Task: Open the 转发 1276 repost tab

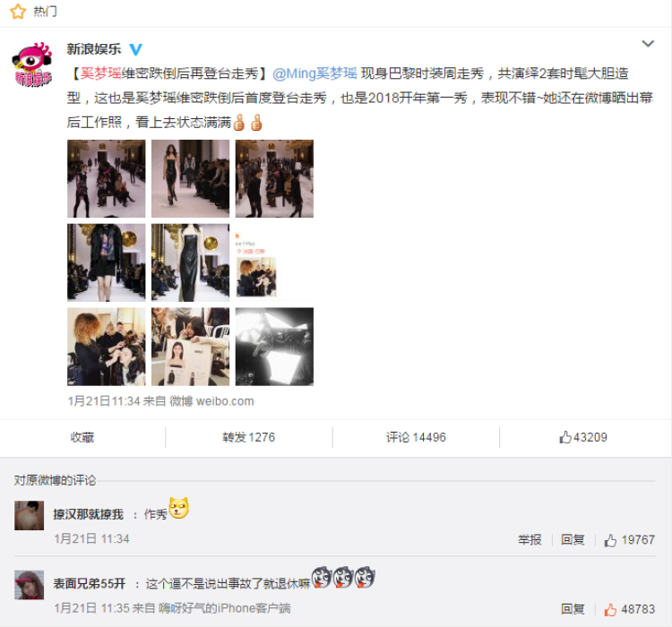Action: tap(248, 437)
